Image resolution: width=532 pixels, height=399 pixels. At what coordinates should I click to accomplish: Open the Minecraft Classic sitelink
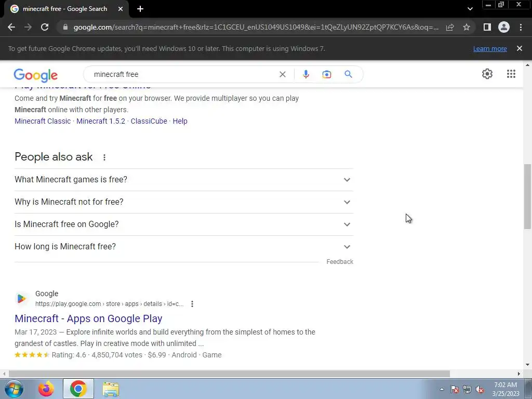(43, 121)
